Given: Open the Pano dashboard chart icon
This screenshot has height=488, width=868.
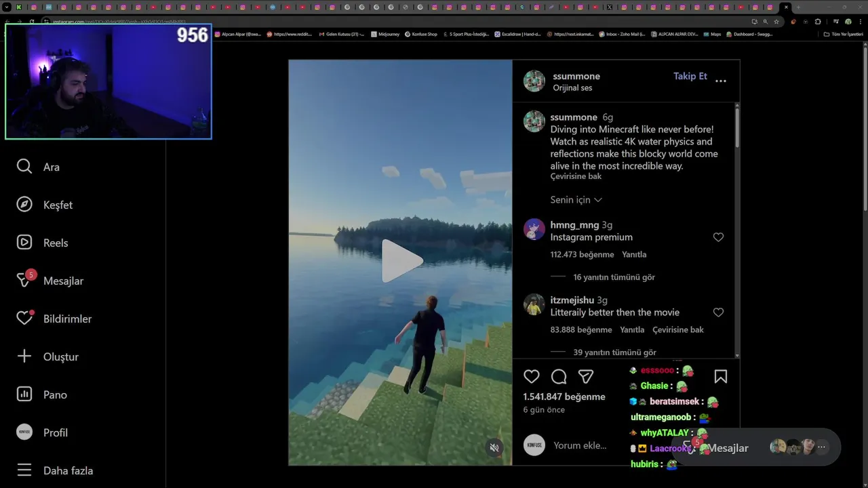Looking at the screenshot, I should pos(24,394).
